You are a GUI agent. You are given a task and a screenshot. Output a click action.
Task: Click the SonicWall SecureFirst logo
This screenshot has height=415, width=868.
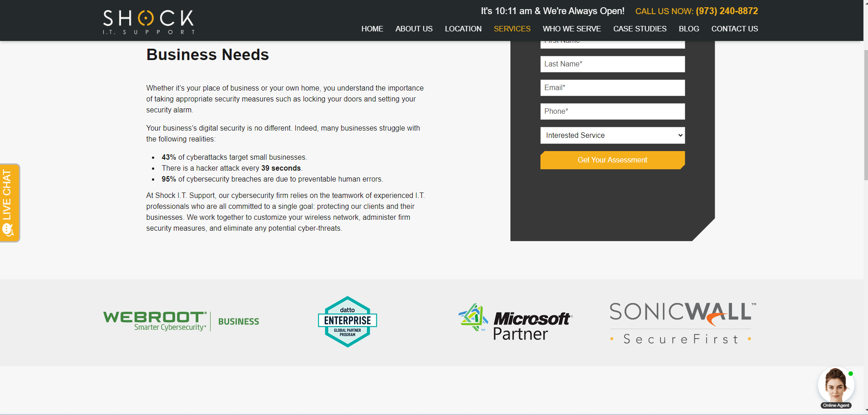pos(682,323)
